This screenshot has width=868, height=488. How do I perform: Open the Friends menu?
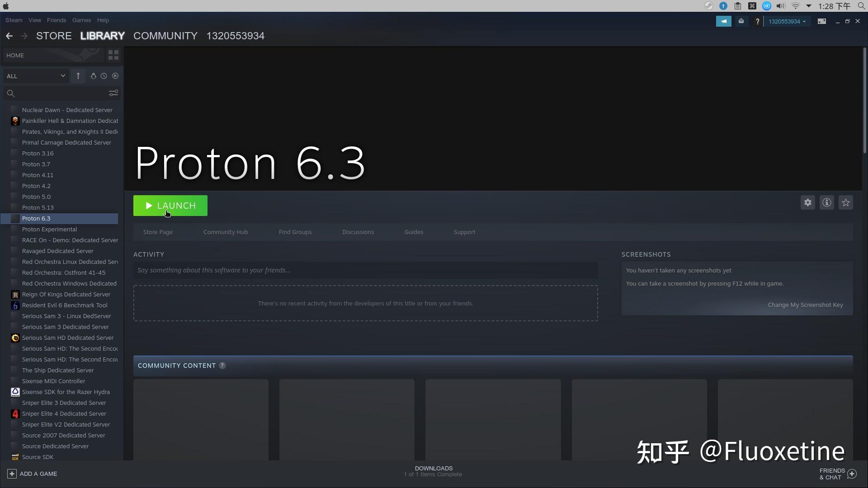click(56, 20)
